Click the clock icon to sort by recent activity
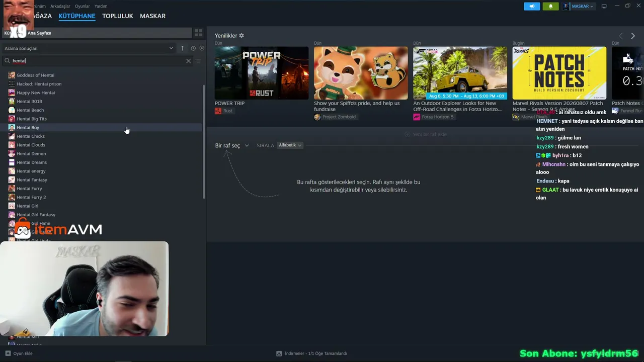This screenshot has height=362, width=644. point(193,48)
